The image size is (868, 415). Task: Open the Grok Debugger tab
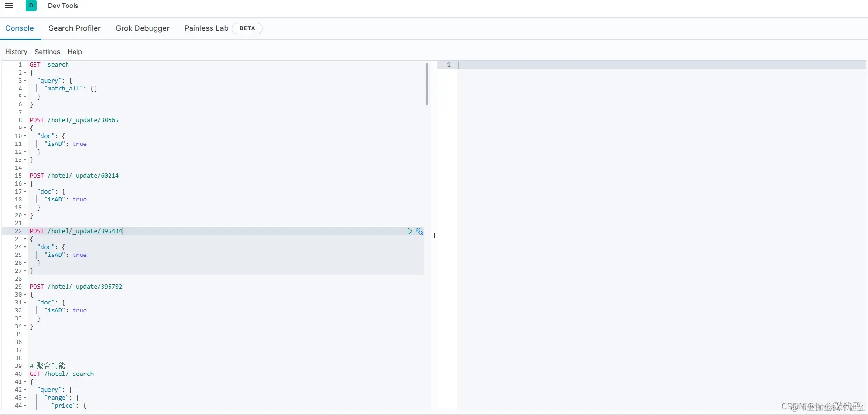pos(143,28)
